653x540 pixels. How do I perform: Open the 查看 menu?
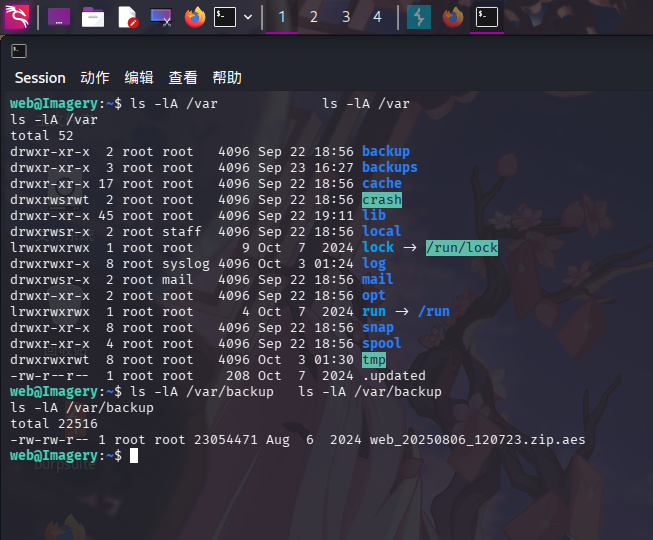[183, 78]
